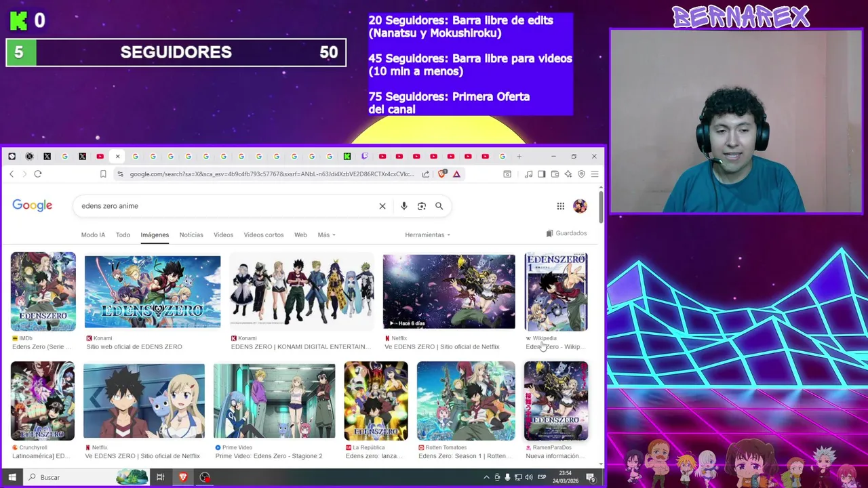Show hidden system tray icons

[x=486, y=477]
